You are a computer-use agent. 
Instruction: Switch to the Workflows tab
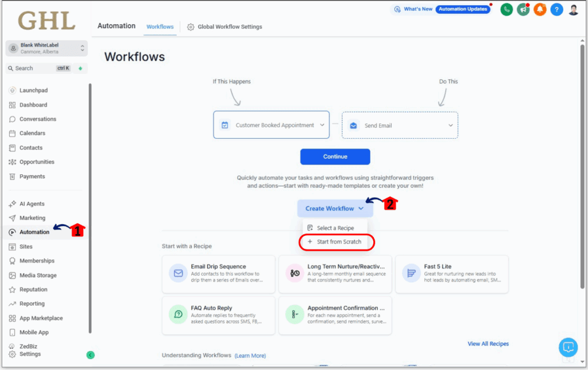point(160,27)
